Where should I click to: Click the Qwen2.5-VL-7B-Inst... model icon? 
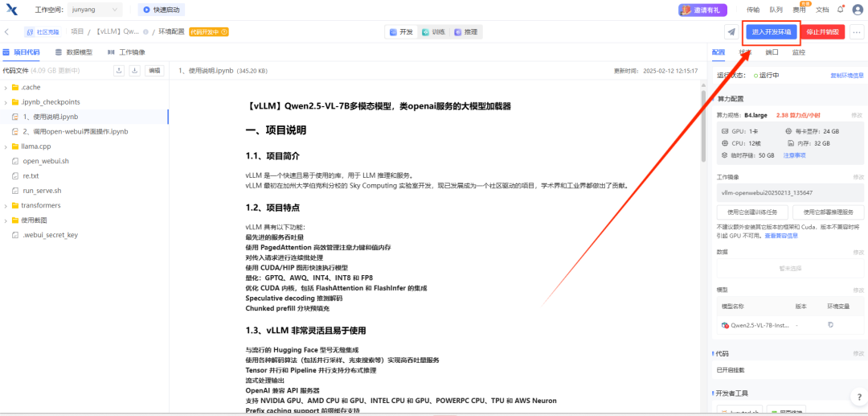tap(725, 325)
